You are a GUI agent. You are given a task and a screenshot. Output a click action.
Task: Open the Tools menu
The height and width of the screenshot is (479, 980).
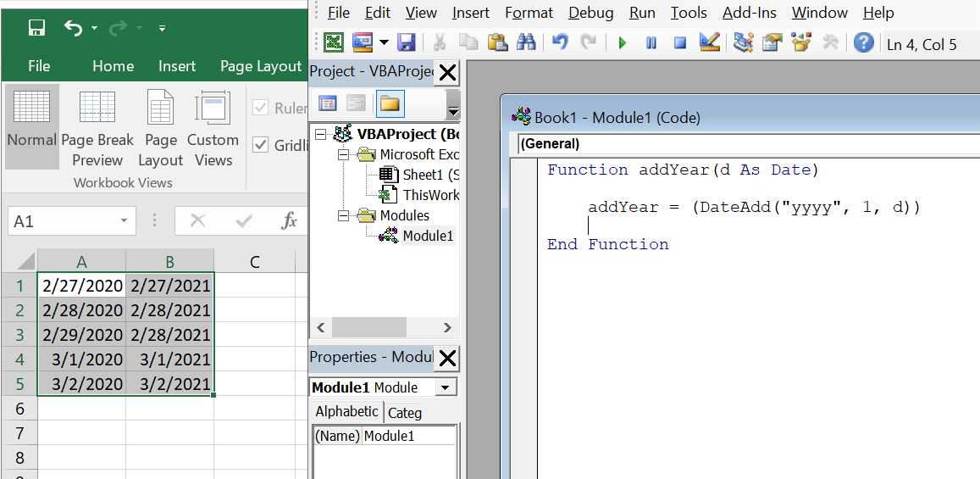pos(689,13)
